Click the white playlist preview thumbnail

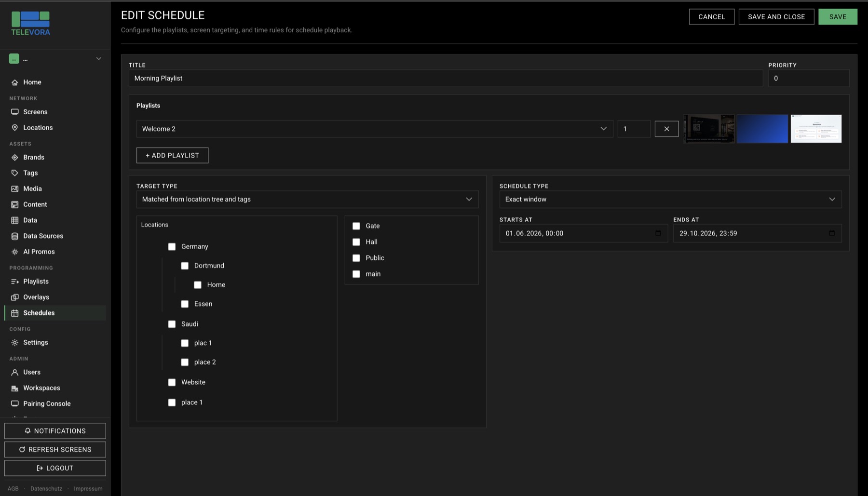[816, 129]
